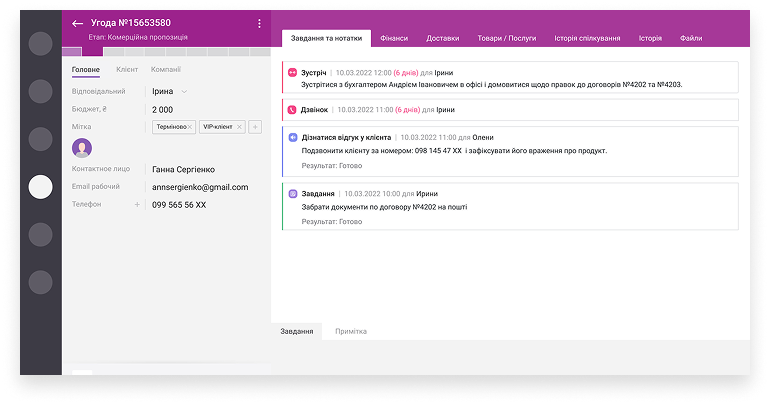Open the Відповідальний dropdown for Ірина

[x=184, y=91]
